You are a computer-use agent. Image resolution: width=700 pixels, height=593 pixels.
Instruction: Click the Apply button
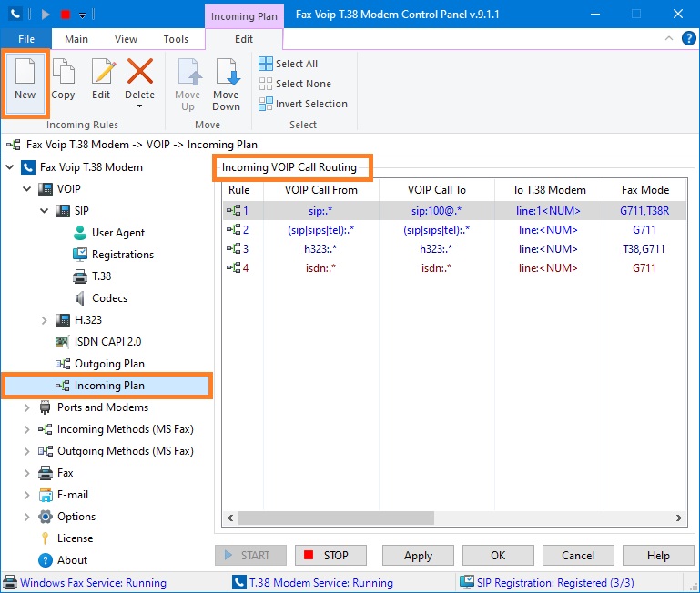[x=418, y=555]
